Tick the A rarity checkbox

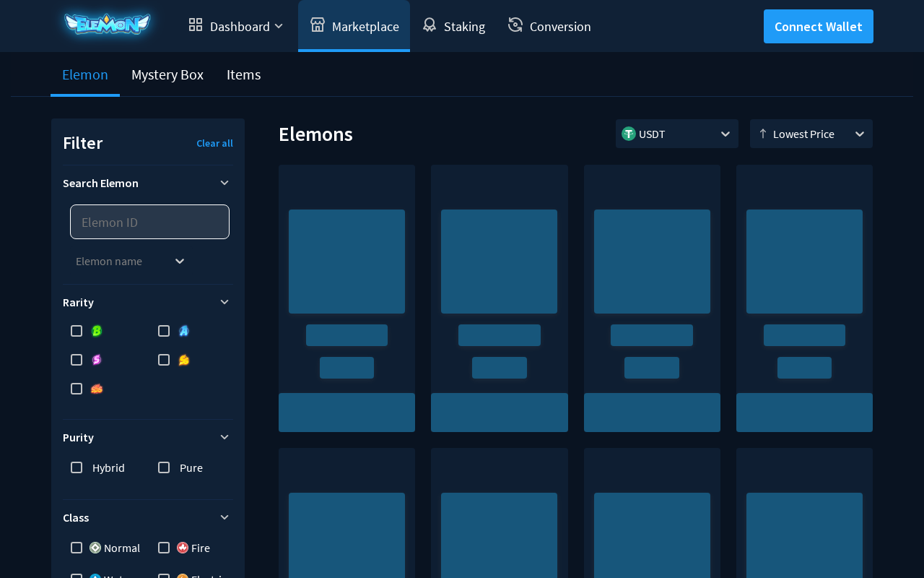pos(164,331)
